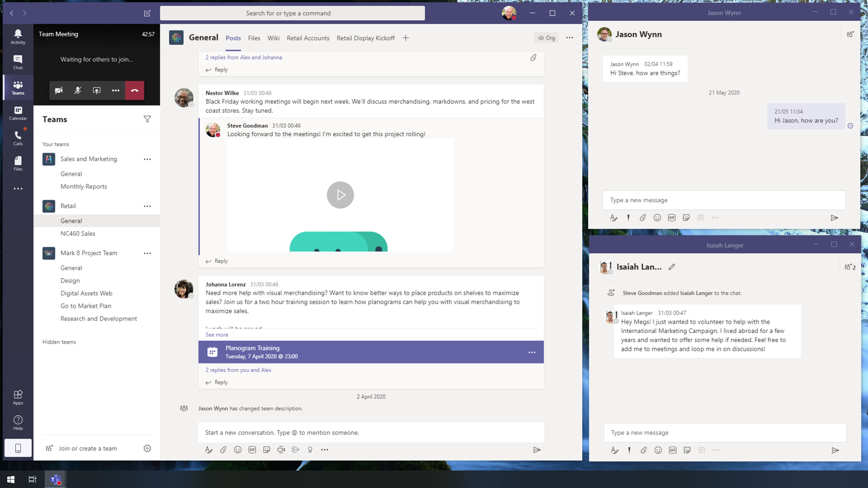
Task: Open 2 replies from Alex and Johanna
Action: click(243, 57)
